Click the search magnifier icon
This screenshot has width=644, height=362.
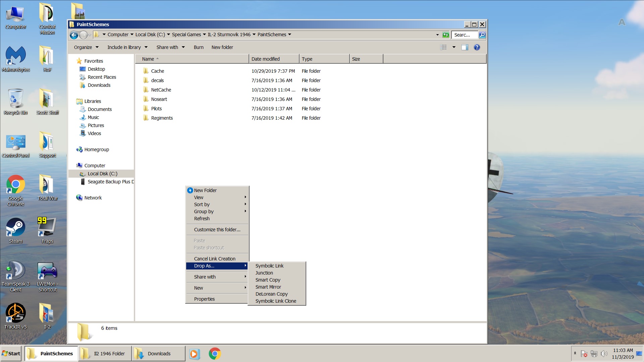(482, 35)
